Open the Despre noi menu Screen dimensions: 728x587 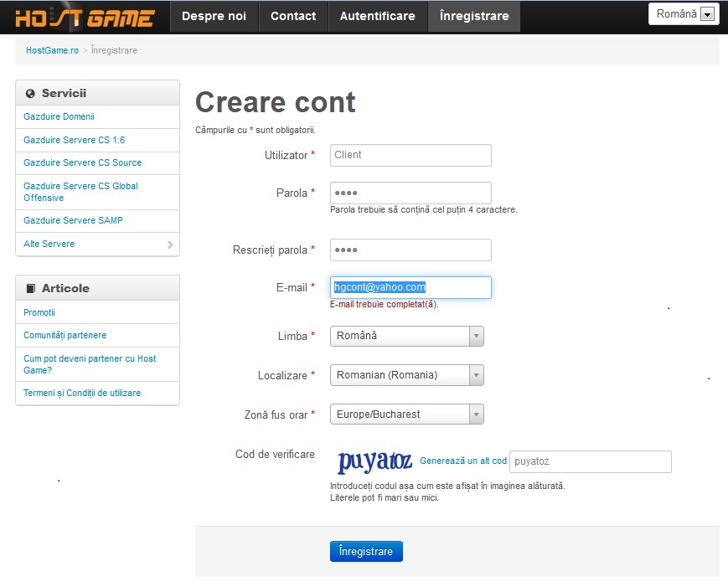tap(214, 16)
